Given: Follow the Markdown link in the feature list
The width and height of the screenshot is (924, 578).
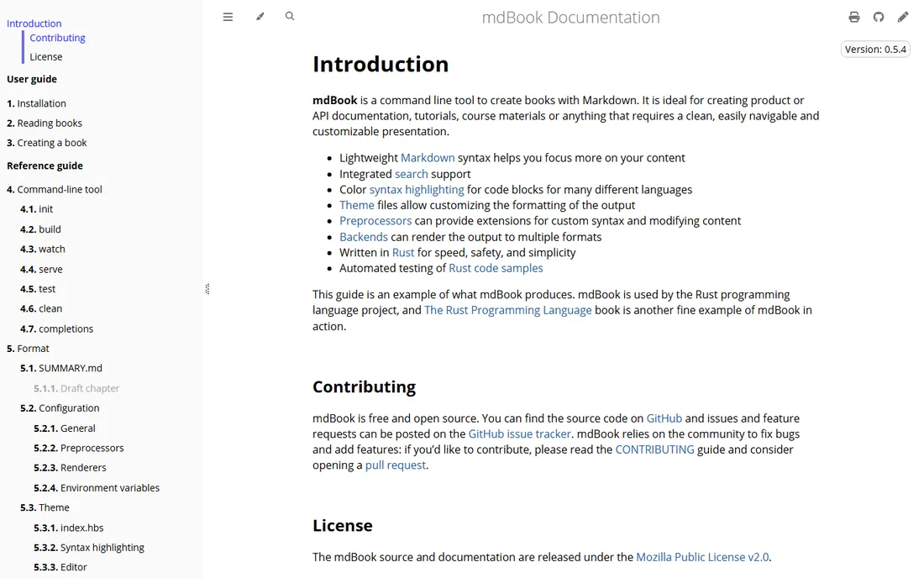Looking at the screenshot, I should coord(428,158).
